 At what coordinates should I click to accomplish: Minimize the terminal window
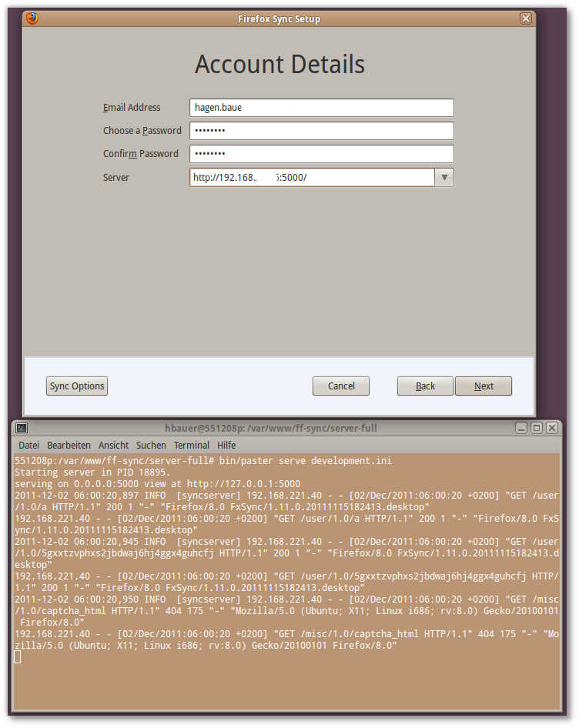[521, 428]
